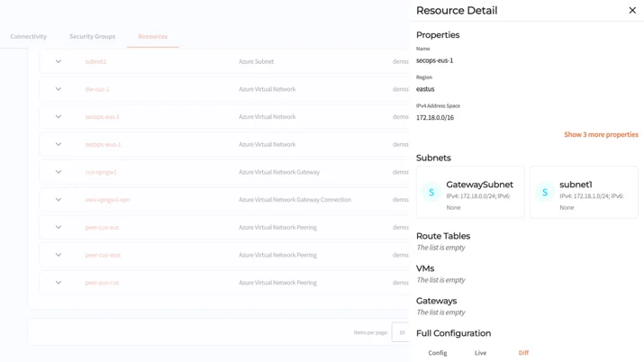Expand the peer-eus-cus row chevron

click(59, 283)
